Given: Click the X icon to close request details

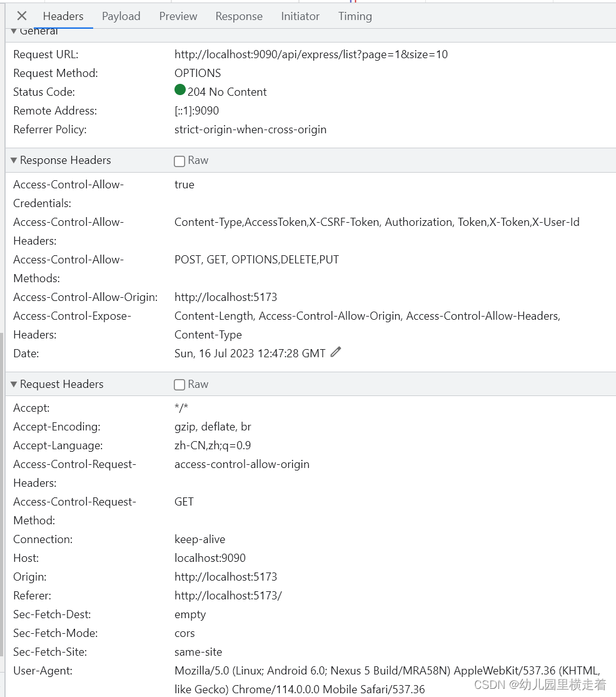Looking at the screenshot, I should pyautogui.click(x=21, y=16).
